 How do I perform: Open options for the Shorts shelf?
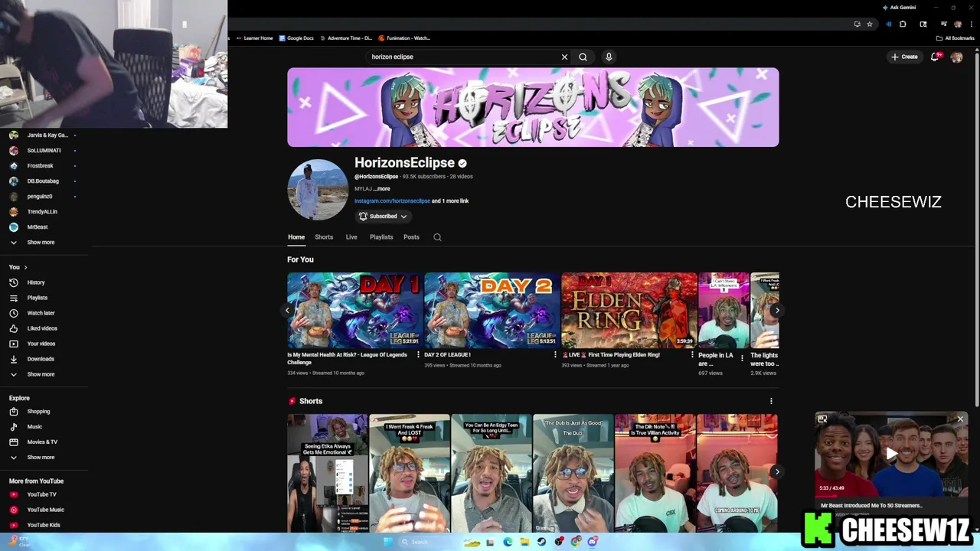(x=771, y=401)
